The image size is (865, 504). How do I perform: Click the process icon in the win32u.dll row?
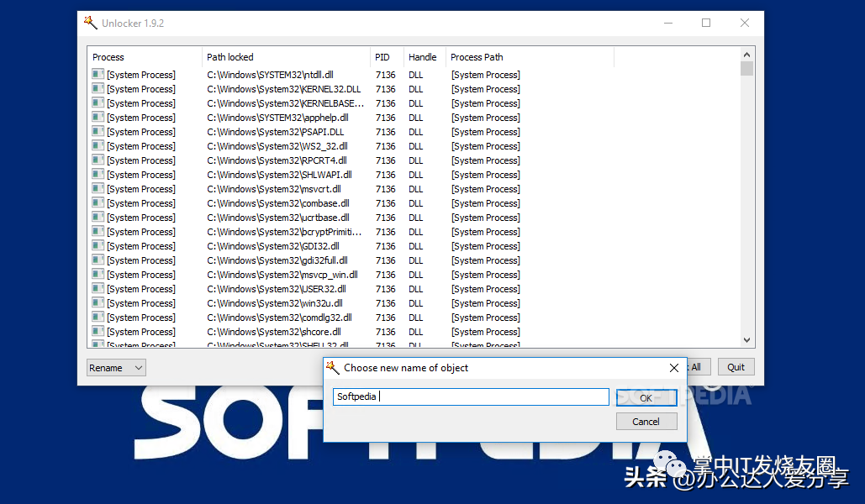click(x=98, y=302)
